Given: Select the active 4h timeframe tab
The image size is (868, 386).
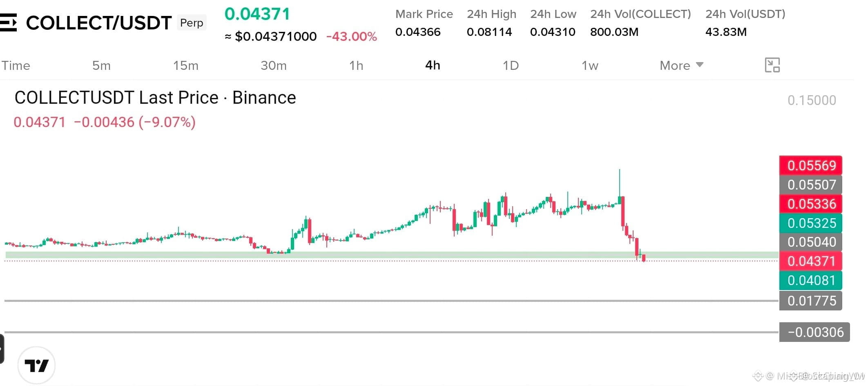Looking at the screenshot, I should pos(433,65).
